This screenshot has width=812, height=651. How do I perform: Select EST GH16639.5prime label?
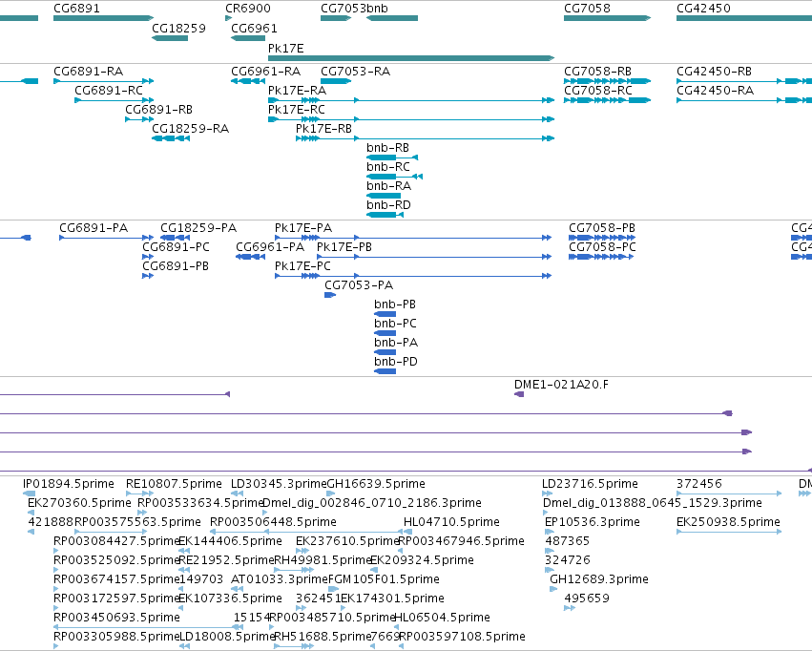377,484
